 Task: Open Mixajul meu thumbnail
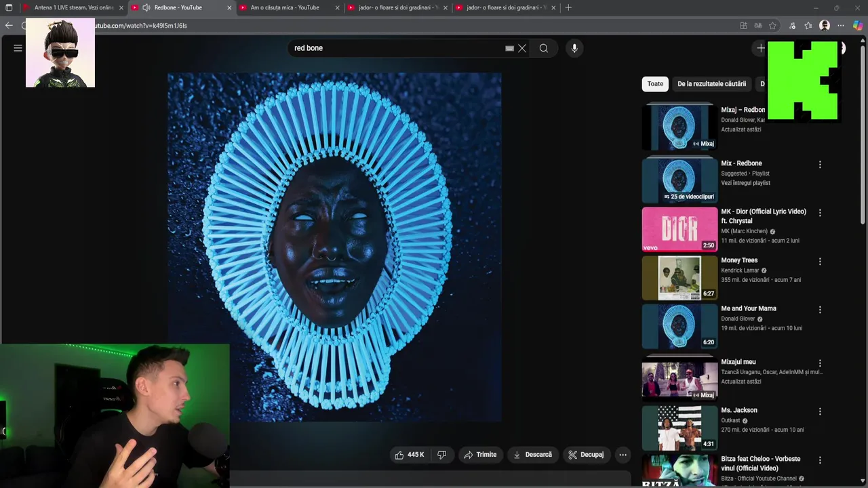click(679, 380)
